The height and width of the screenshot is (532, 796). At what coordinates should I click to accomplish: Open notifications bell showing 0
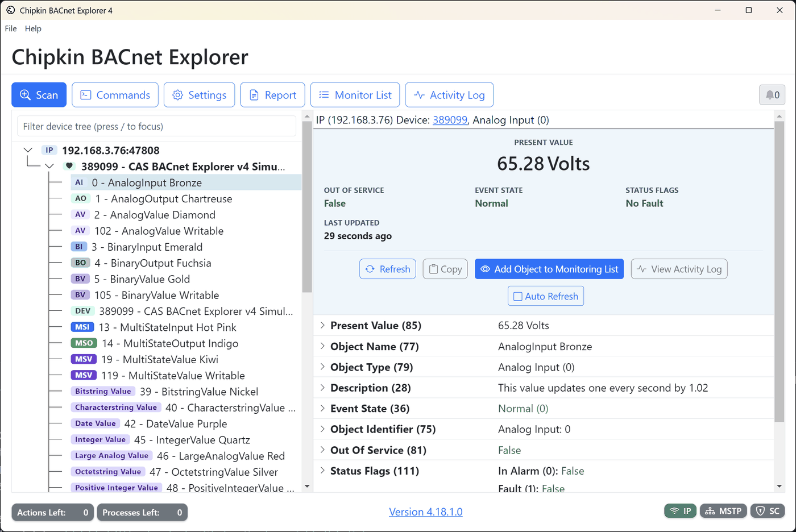coord(772,95)
